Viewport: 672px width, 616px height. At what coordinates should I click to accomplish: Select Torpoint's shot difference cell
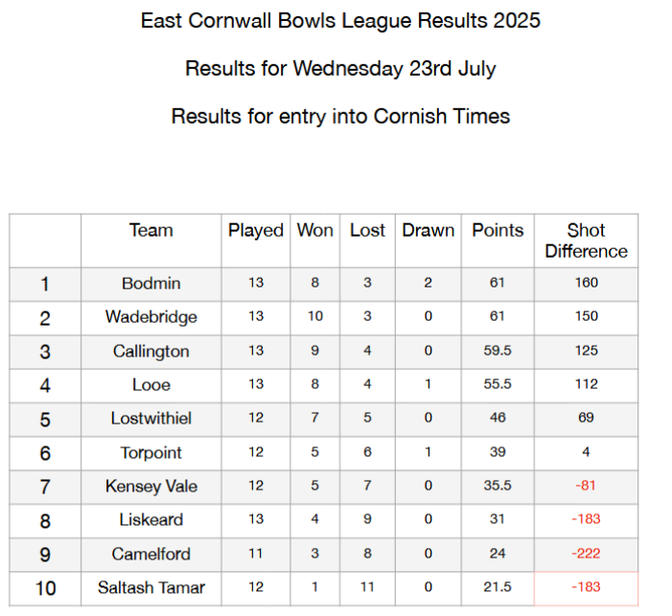[586, 453]
